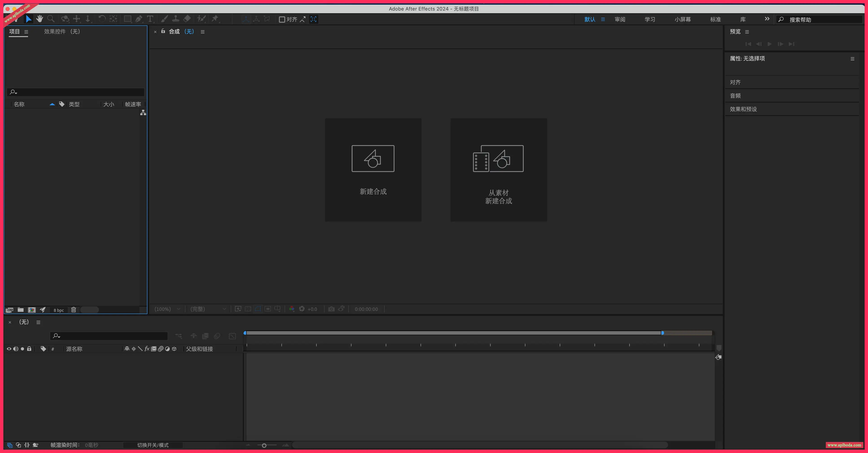Click the 新建合成 button

point(373,169)
